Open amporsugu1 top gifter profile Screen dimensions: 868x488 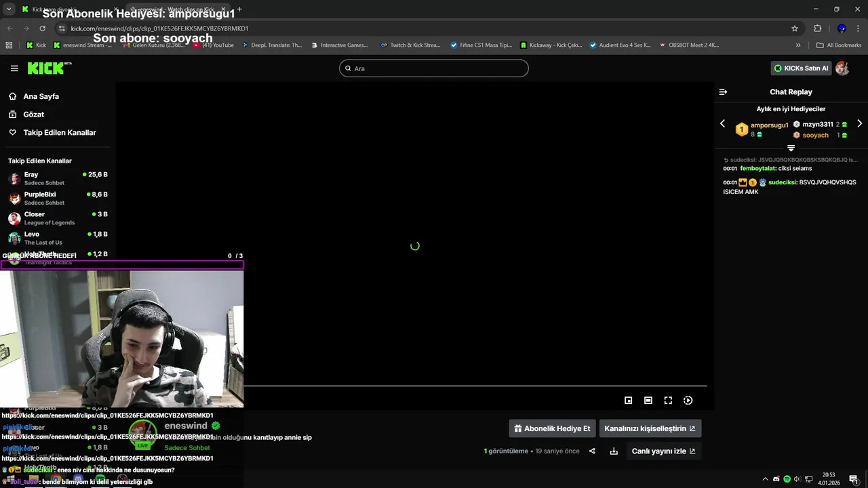(769, 125)
